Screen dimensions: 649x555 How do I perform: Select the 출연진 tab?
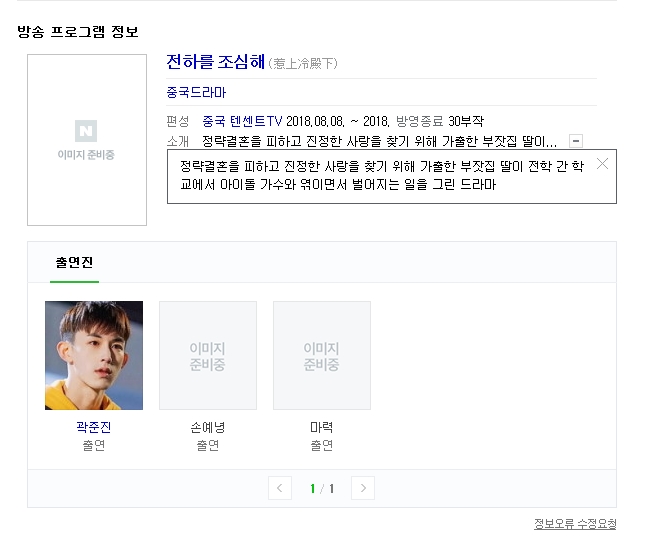point(75,262)
